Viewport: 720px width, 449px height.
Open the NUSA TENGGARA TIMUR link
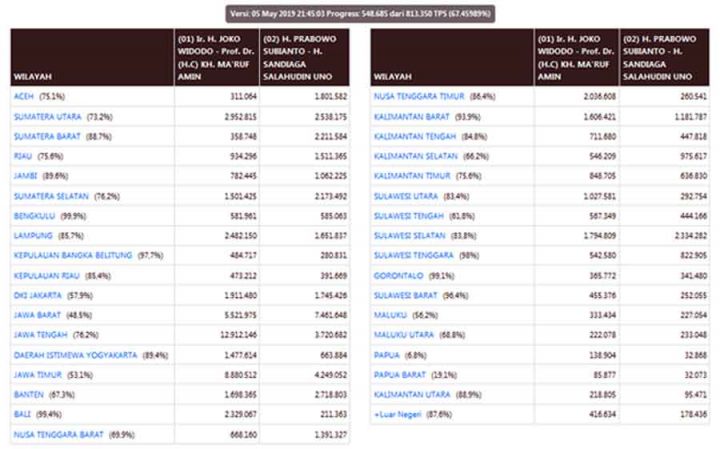[416, 97]
